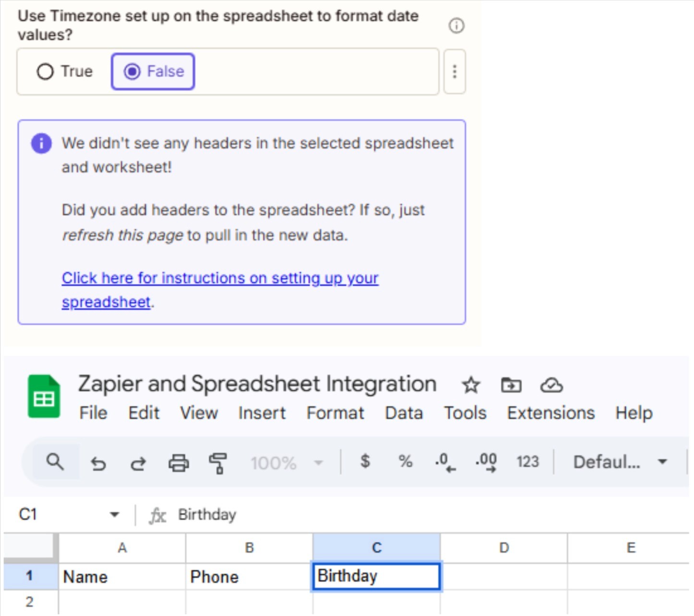694x616 pixels.
Task: Select column A header
Action: (x=122, y=548)
